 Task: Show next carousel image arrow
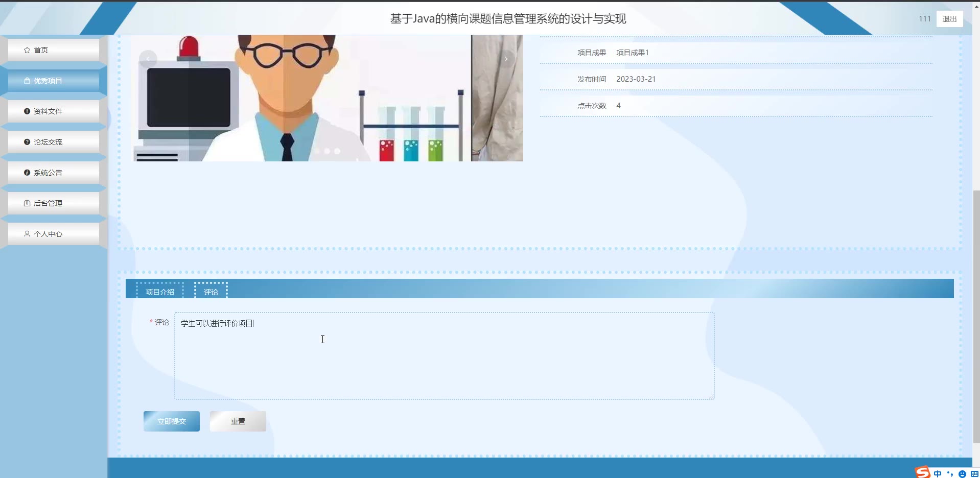pyautogui.click(x=506, y=59)
